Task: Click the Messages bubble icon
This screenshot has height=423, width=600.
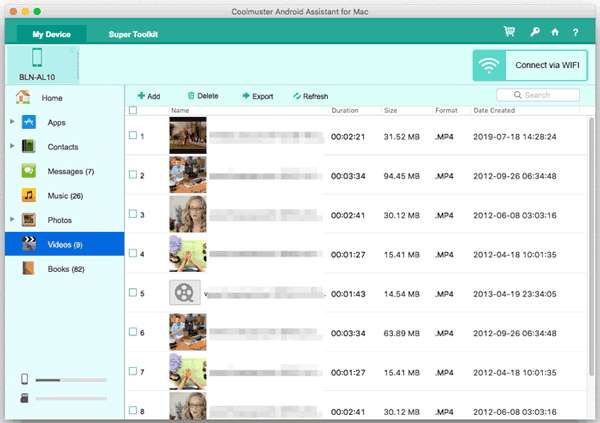Action: pyautogui.click(x=29, y=171)
